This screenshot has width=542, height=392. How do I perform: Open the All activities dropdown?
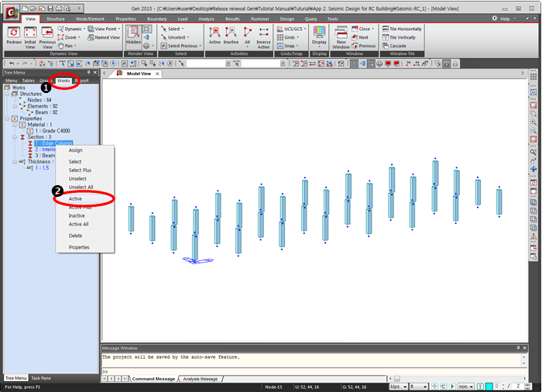click(247, 36)
